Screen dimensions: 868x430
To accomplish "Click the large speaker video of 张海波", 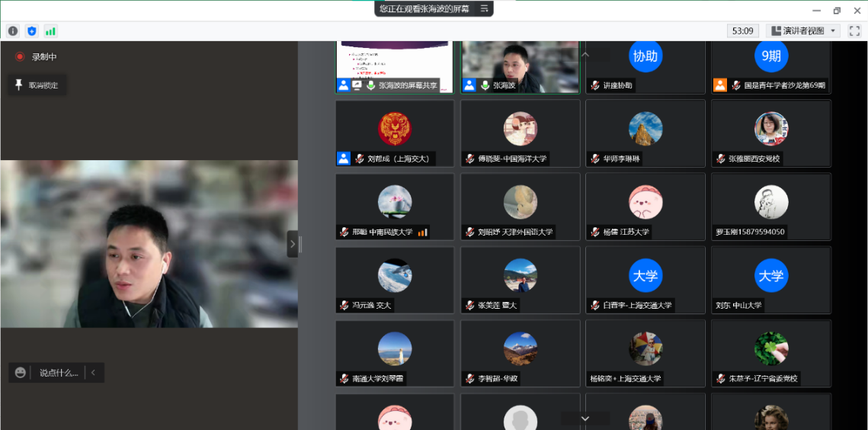I will pyautogui.click(x=149, y=244).
